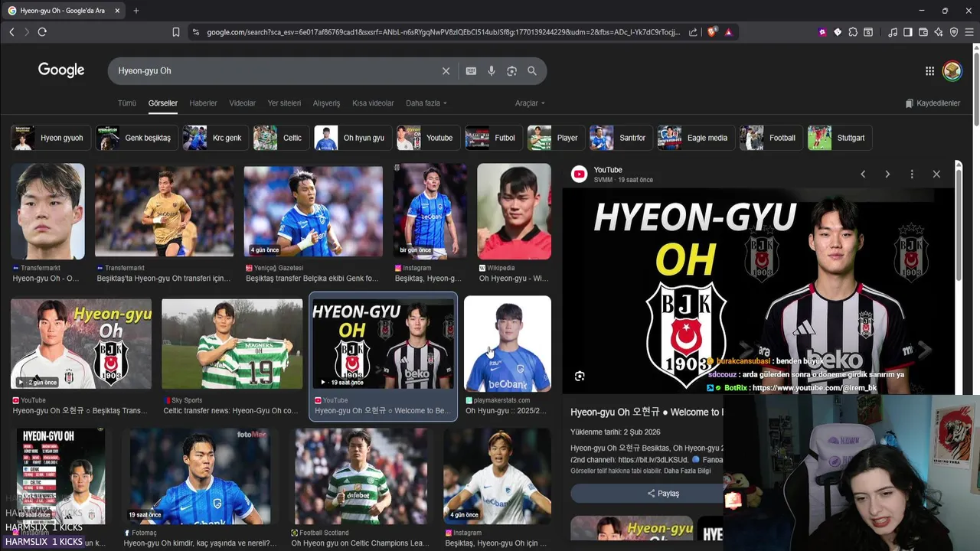Open the Kısa videolar tab
Image resolution: width=980 pixels, height=551 pixels.
pos(373,103)
